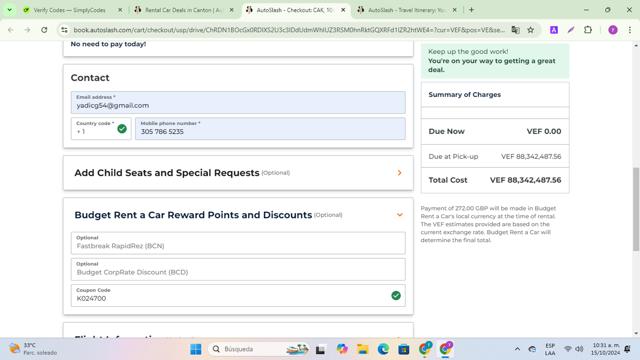640x360 pixels.
Task: Open Microsoft Store from the taskbar
Action: 404,349
